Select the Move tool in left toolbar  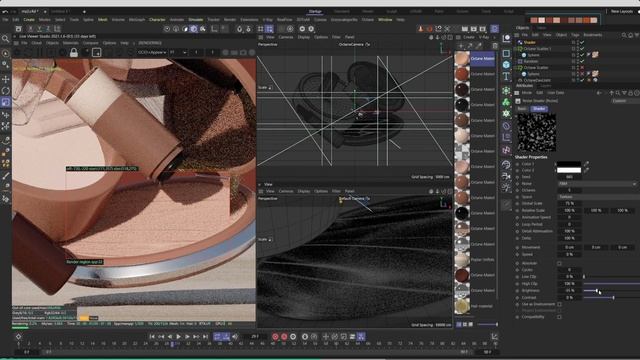[6, 79]
